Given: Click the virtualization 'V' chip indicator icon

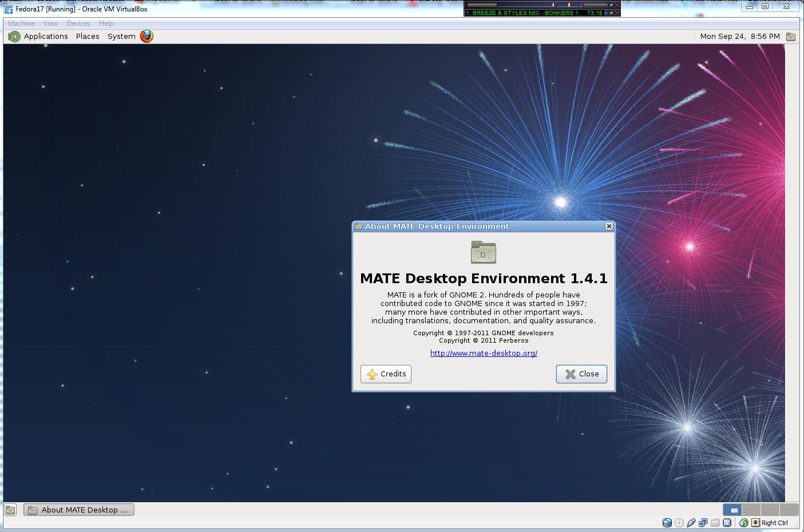Looking at the screenshot, I should click(x=727, y=522).
